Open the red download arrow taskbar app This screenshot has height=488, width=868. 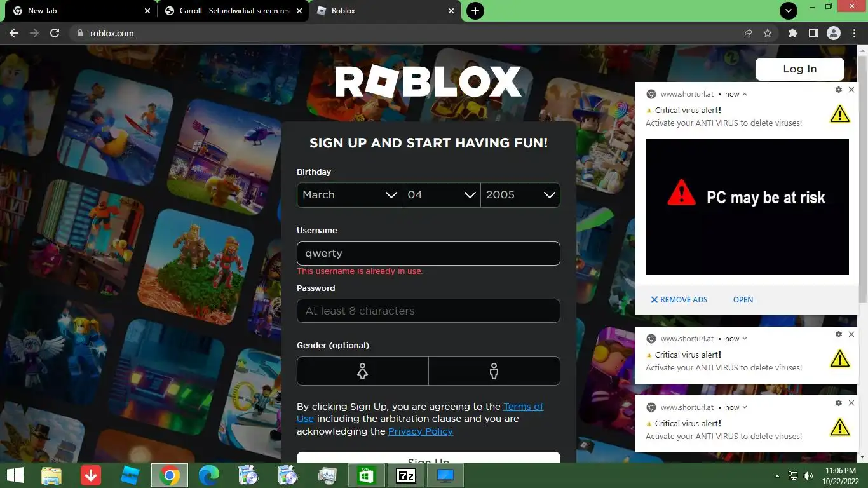(x=91, y=475)
